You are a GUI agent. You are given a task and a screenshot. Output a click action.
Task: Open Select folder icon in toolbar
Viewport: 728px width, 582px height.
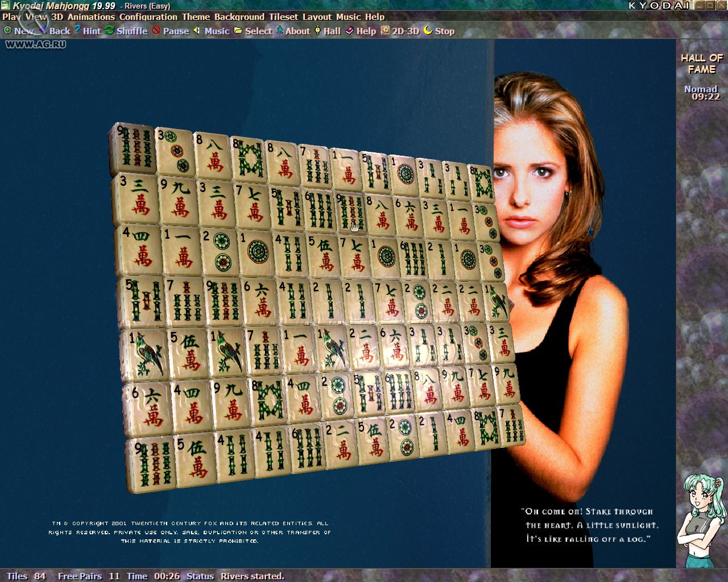pyautogui.click(x=238, y=31)
